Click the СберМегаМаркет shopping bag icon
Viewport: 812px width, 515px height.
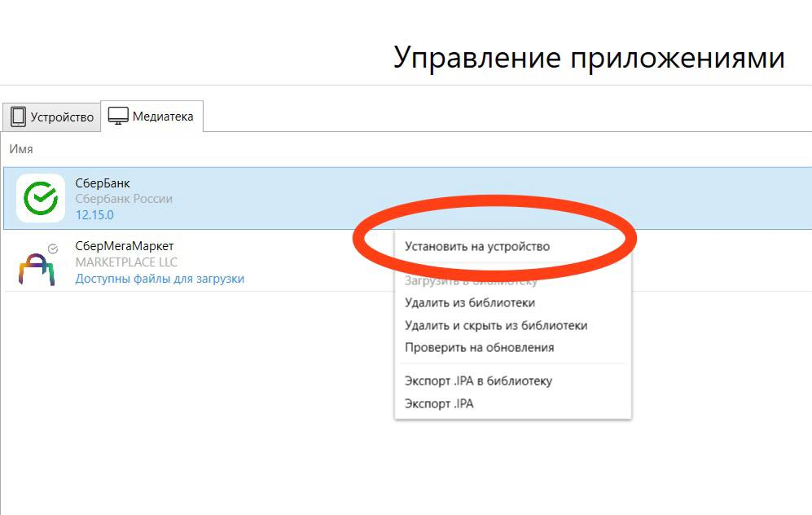(37, 268)
